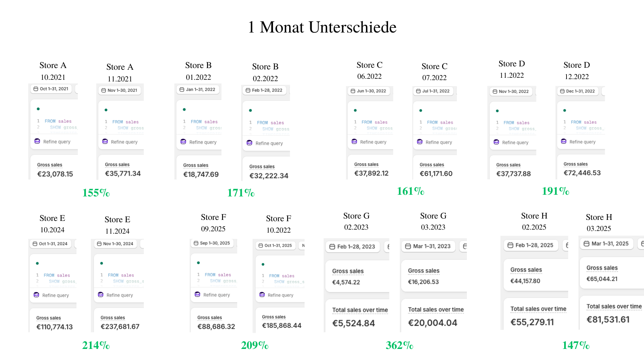
Task: Click the calendar icon in Dec 1–31, 2022
Action: (x=562, y=91)
